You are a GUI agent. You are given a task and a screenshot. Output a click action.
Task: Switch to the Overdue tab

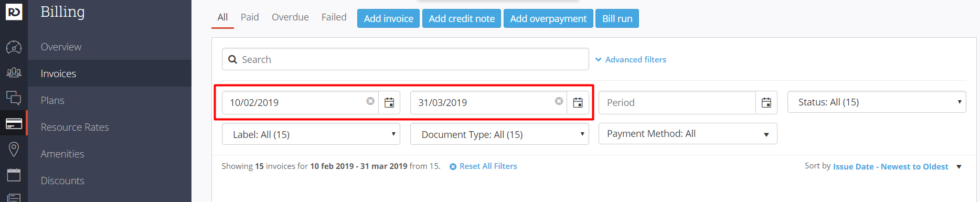click(290, 17)
